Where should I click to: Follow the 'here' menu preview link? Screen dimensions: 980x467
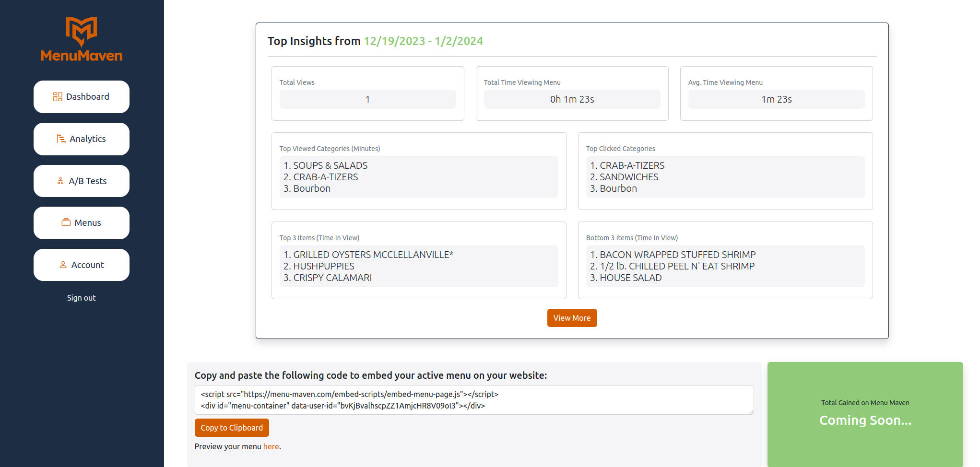click(x=271, y=446)
